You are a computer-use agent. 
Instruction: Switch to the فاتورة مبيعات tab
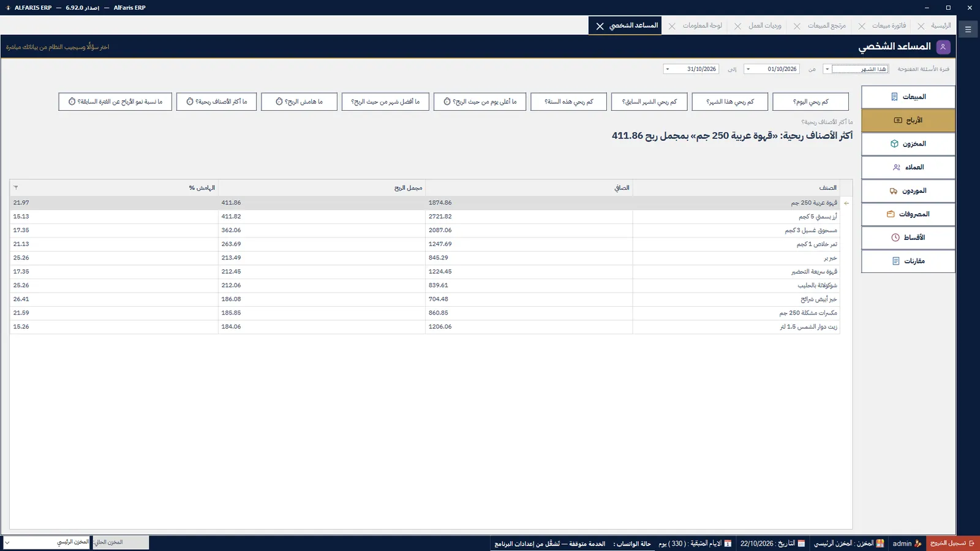[889, 26]
